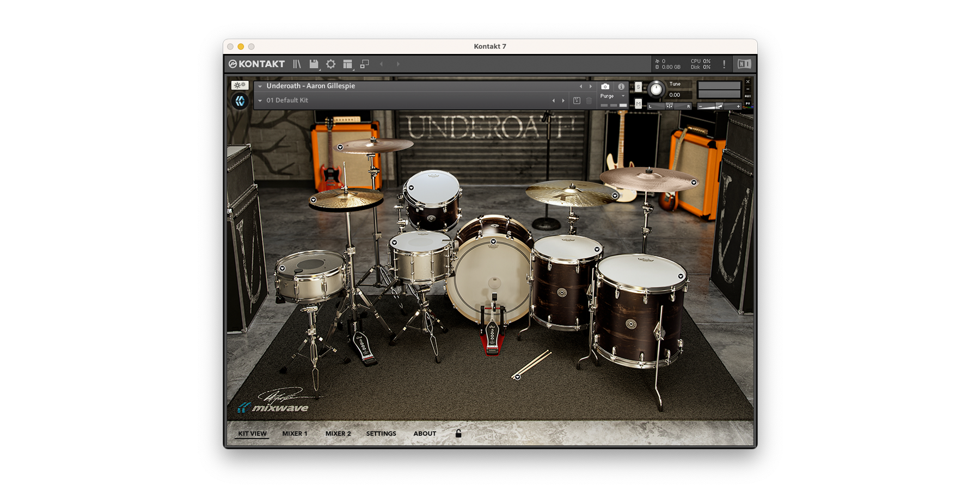Click the kick drum menu arrow
The width and height of the screenshot is (980, 491).
click(x=493, y=241)
